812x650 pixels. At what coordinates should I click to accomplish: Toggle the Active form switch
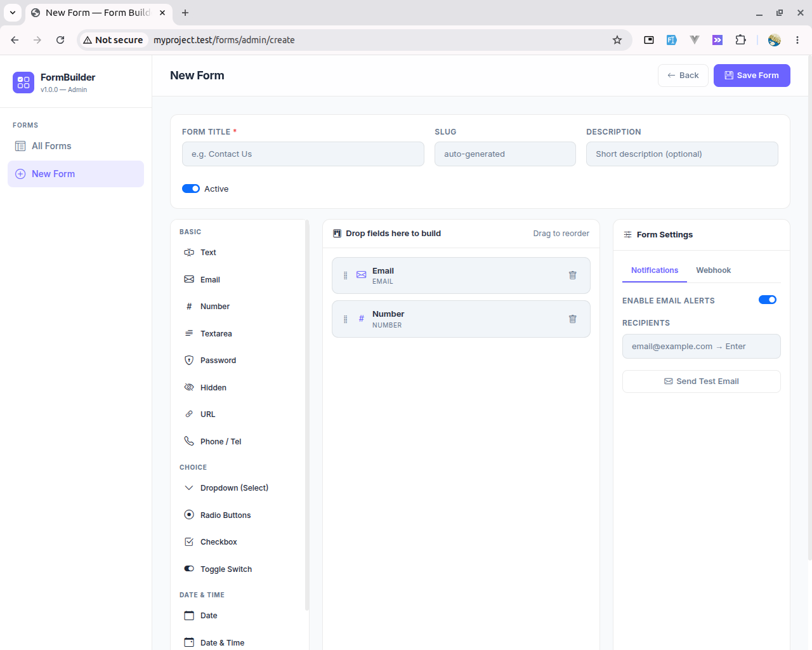coord(191,189)
